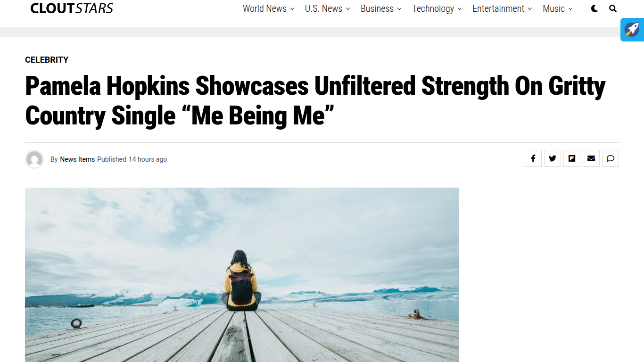Go to CloutStars homepage logo
Image resolution: width=644 pixels, height=362 pixels.
coord(72,8)
